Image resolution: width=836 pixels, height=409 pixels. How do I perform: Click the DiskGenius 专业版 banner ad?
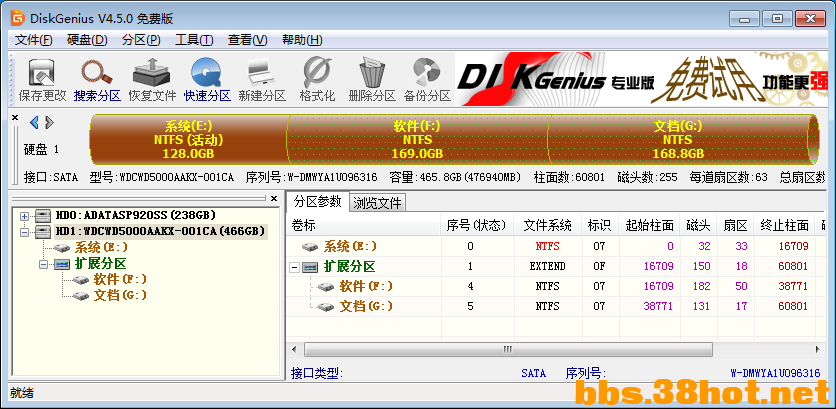pyautogui.click(x=640, y=77)
